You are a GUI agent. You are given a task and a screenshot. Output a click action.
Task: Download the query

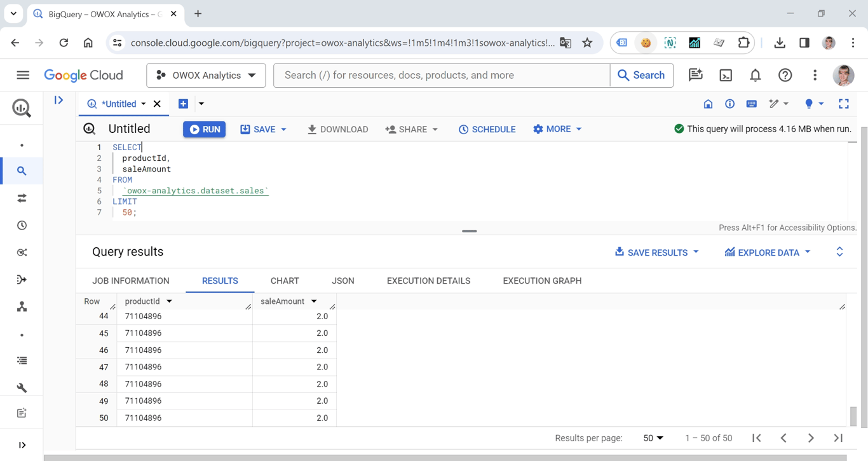click(x=337, y=129)
